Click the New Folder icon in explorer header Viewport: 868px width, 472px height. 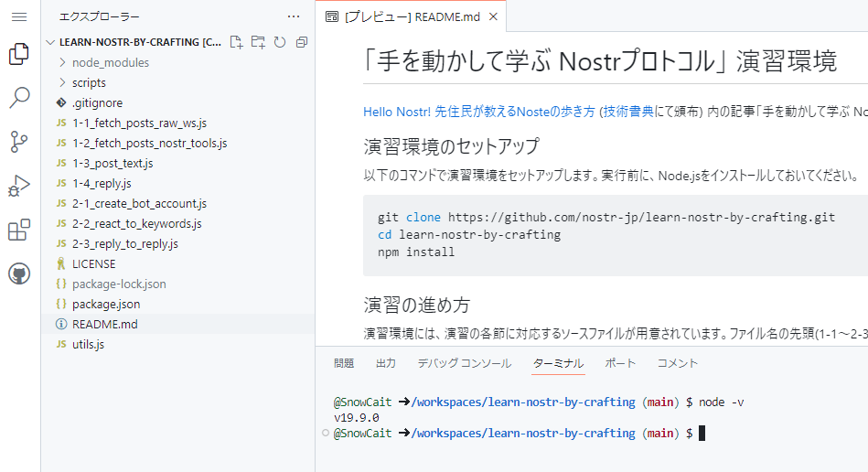258,42
